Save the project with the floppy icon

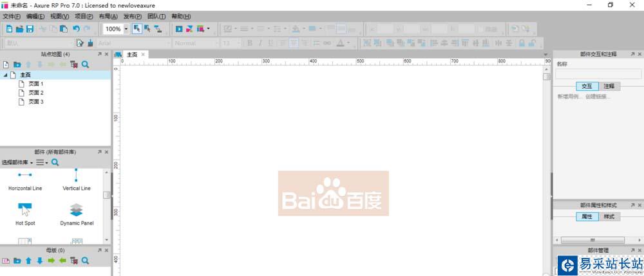(30, 29)
